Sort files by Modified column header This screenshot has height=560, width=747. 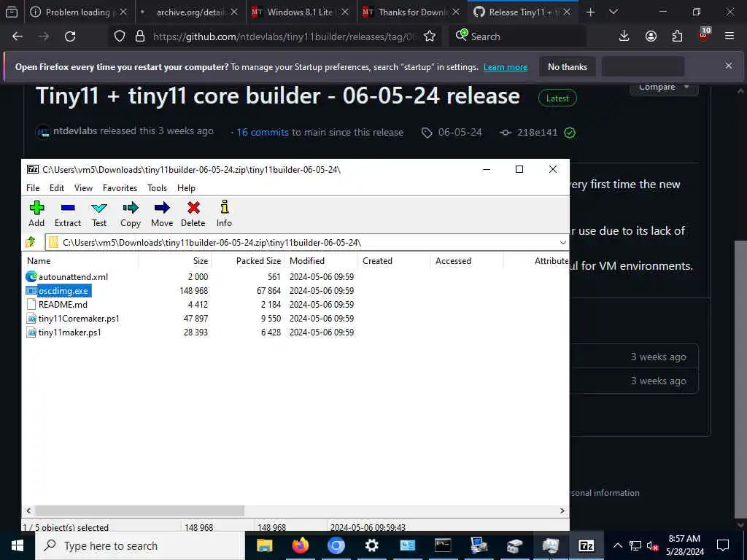(x=321, y=261)
